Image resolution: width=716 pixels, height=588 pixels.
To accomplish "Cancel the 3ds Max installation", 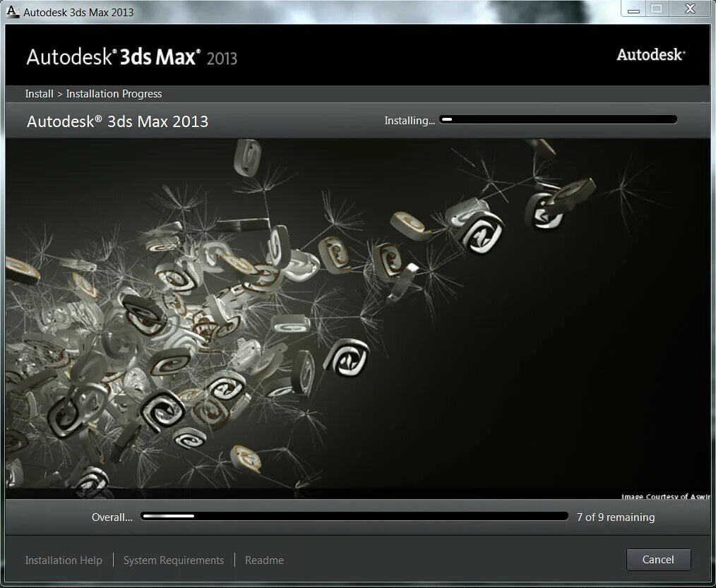I will (x=658, y=560).
